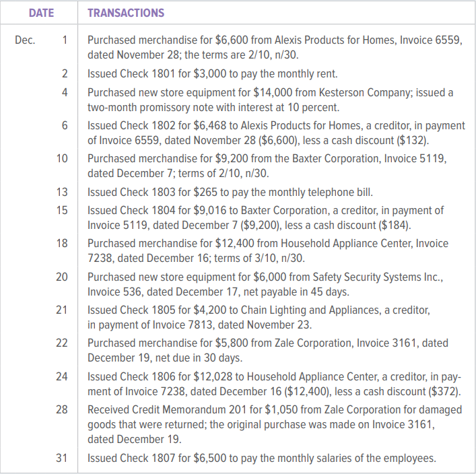Click 'dated December 7; terms of 2/10, n/30.'
Viewport: 476px width, 474px height.
tap(178, 174)
